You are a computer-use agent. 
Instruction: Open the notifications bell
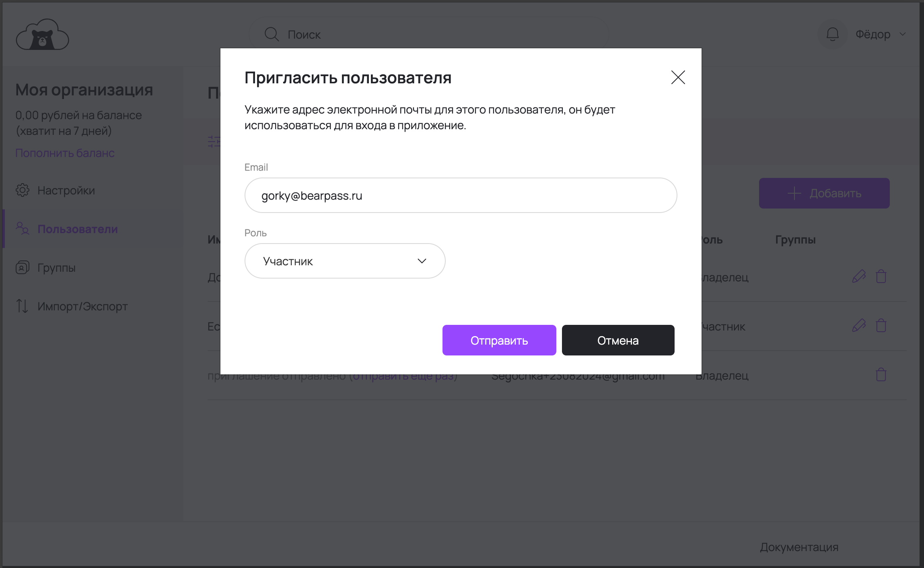(832, 34)
